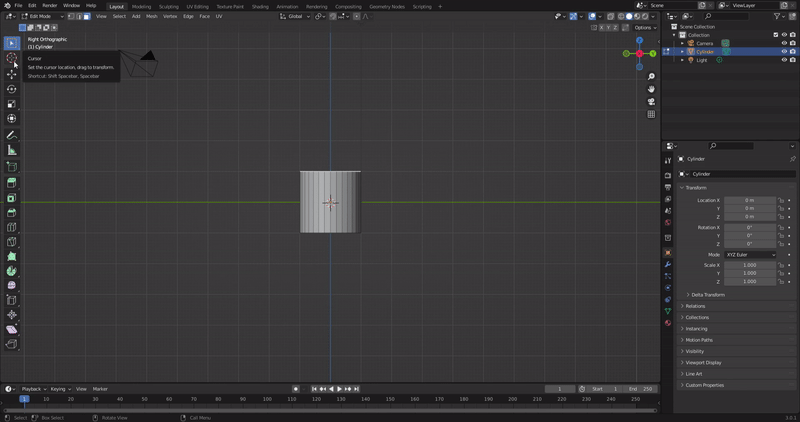Expand the Camera item in outliner

[x=682, y=43]
